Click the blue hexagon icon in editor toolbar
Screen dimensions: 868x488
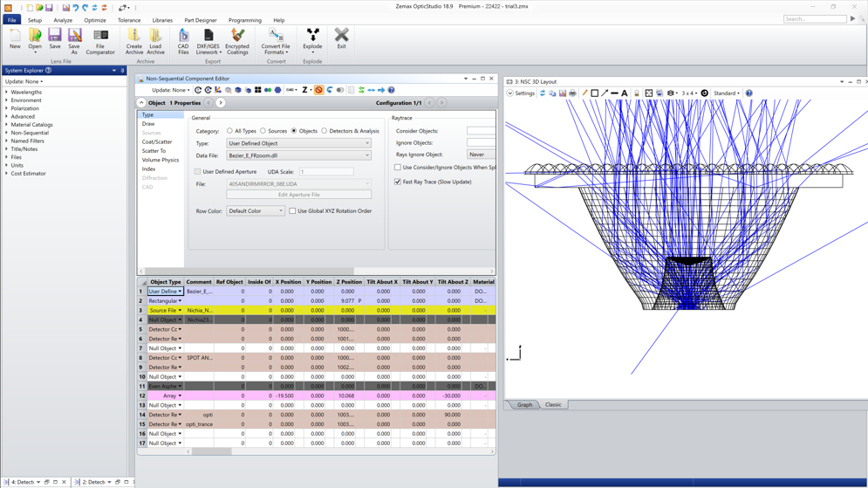click(x=278, y=90)
